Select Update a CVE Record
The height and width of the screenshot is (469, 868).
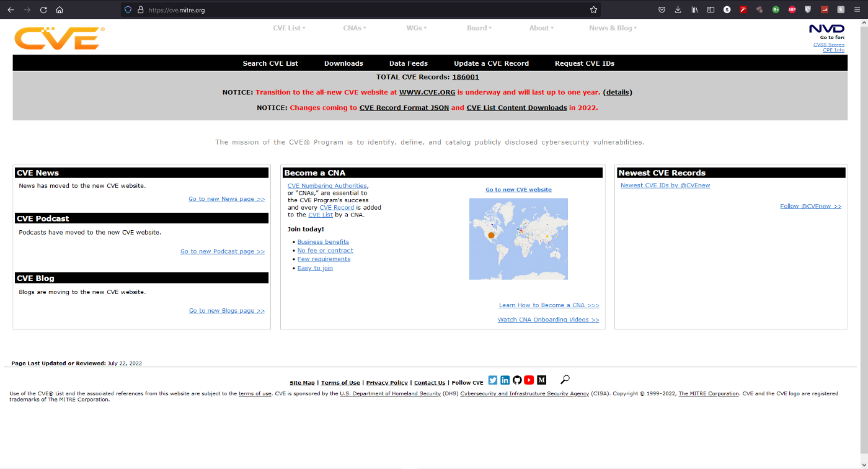pyautogui.click(x=491, y=63)
